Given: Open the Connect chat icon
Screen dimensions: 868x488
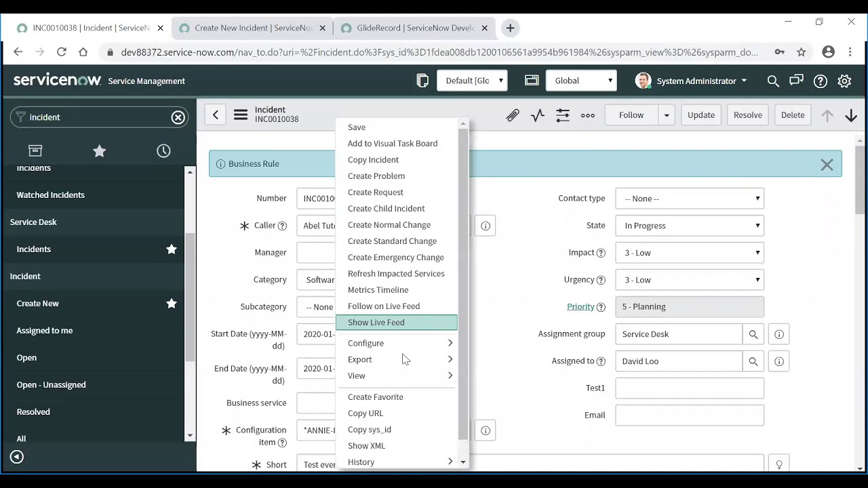Looking at the screenshot, I should pyautogui.click(x=796, y=81).
